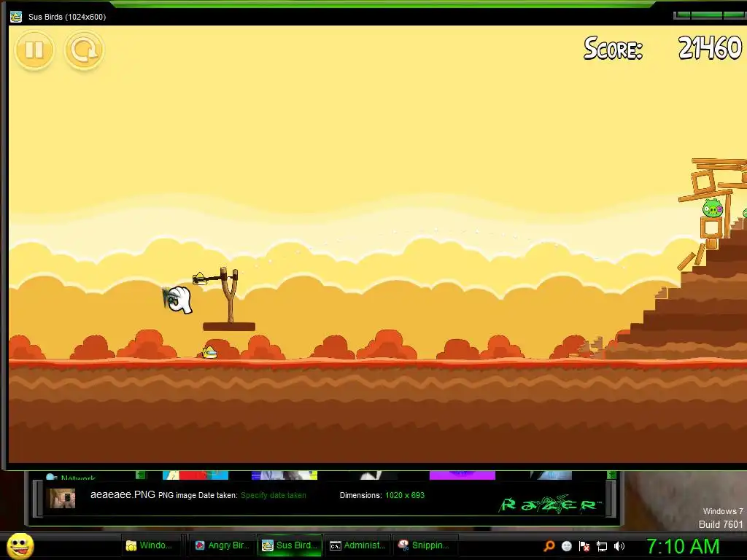The height and width of the screenshot is (560, 747).
Task: Open the Snippin... taskbar button
Action: [x=425, y=545]
